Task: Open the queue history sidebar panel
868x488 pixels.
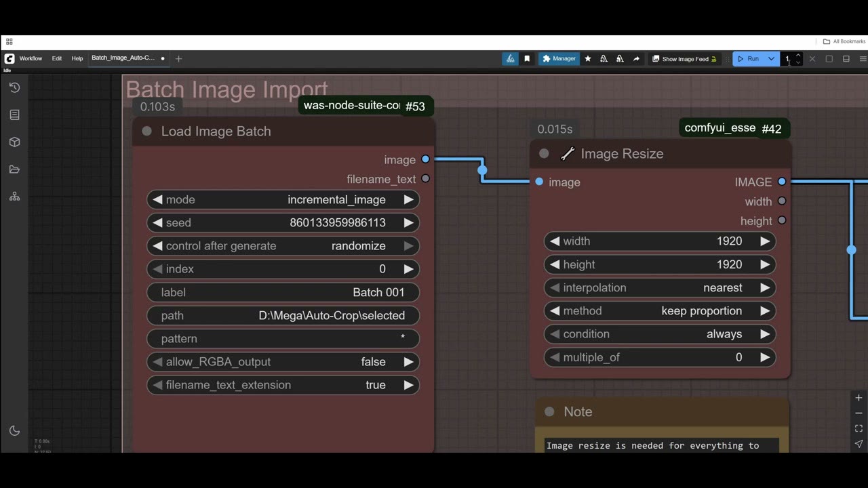Action: (14, 87)
